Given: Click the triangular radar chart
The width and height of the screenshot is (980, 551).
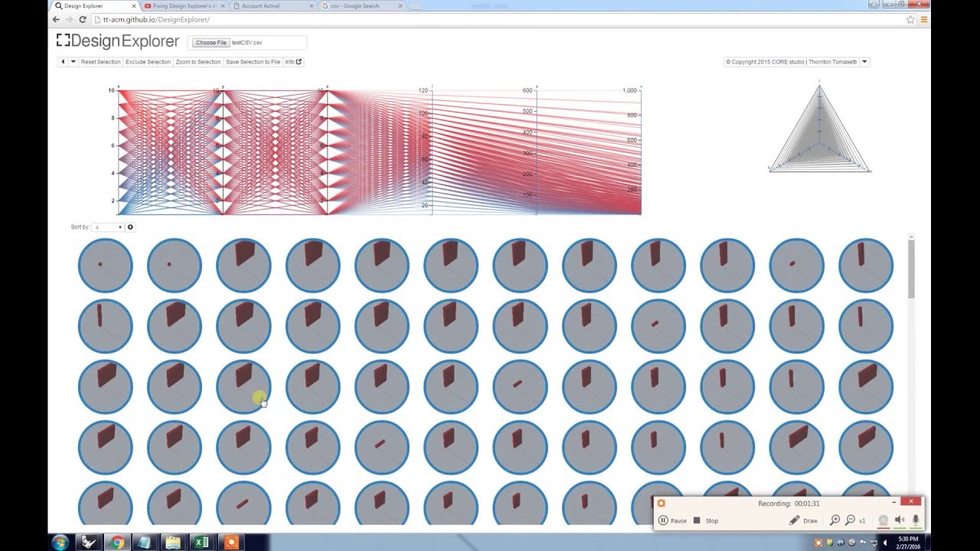Looking at the screenshot, I should click(819, 129).
